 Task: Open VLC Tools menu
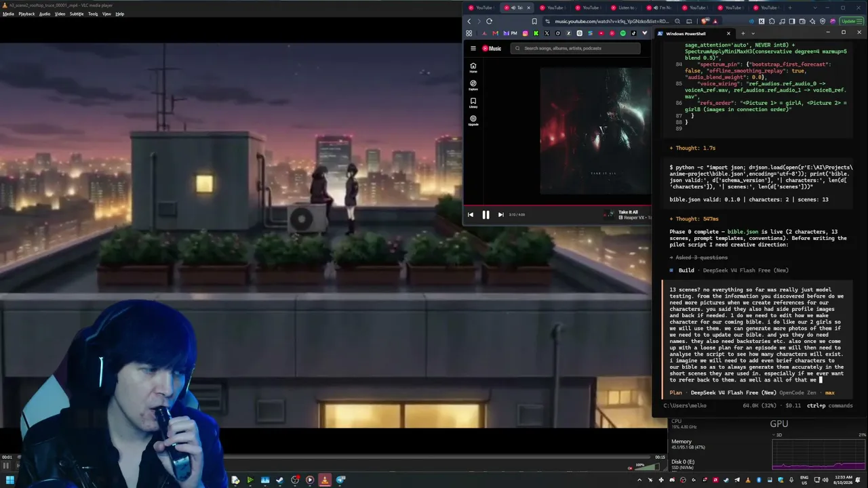coord(93,14)
